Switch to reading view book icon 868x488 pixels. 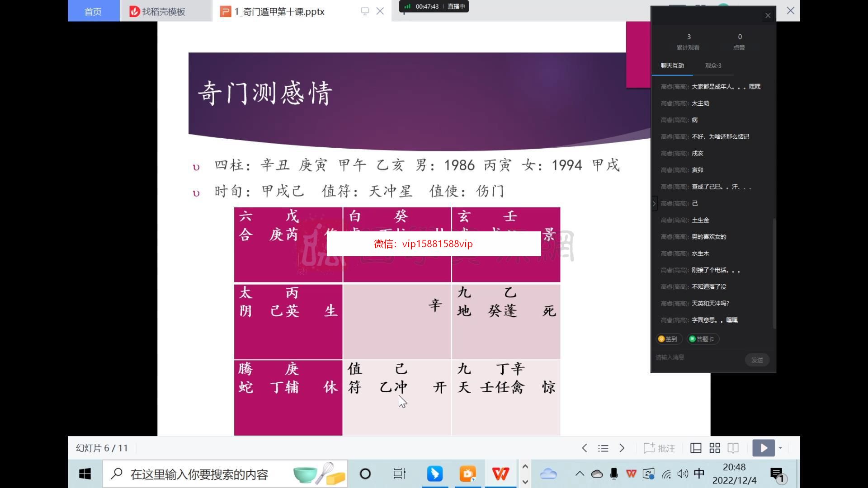[x=733, y=448]
